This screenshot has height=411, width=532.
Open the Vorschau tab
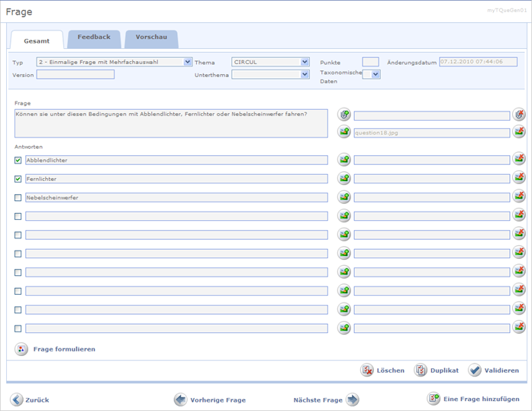151,37
